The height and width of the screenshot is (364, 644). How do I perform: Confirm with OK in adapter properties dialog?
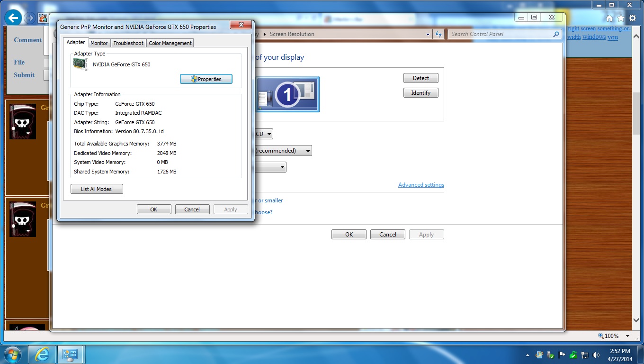coord(154,209)
